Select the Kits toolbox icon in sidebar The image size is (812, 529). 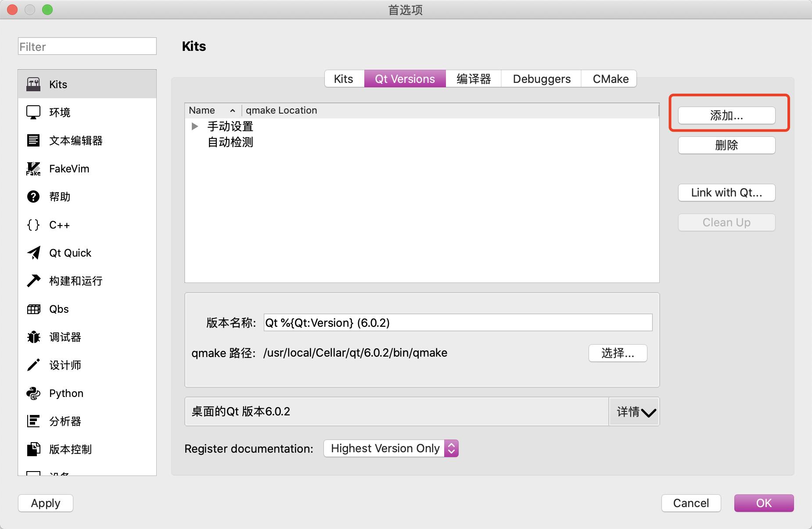[33, 84]
